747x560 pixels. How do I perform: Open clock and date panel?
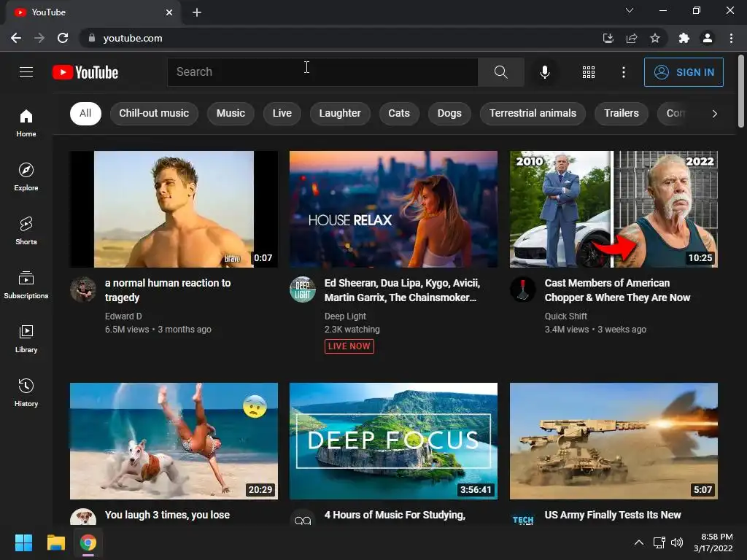[x=713, y=542]
